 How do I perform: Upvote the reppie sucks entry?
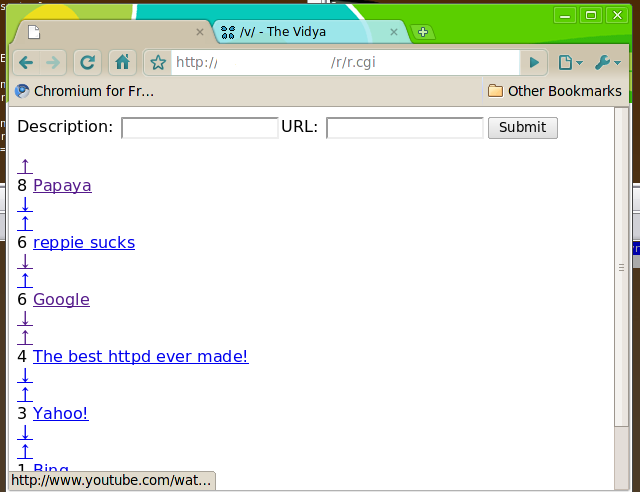[x=25, y=223]
